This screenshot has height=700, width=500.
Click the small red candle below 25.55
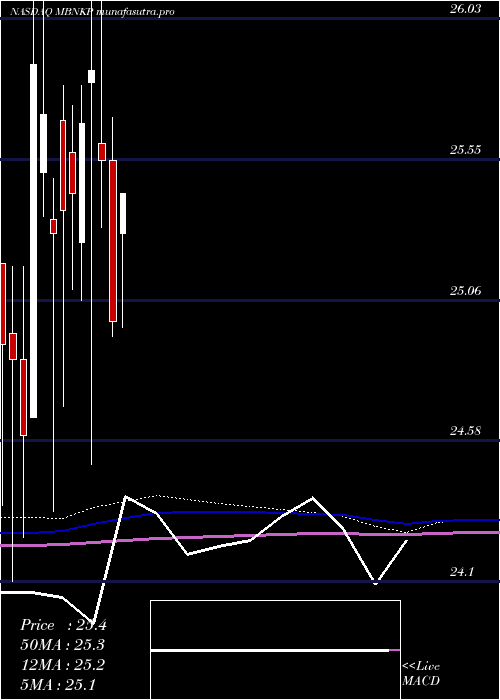click(53, 226)
